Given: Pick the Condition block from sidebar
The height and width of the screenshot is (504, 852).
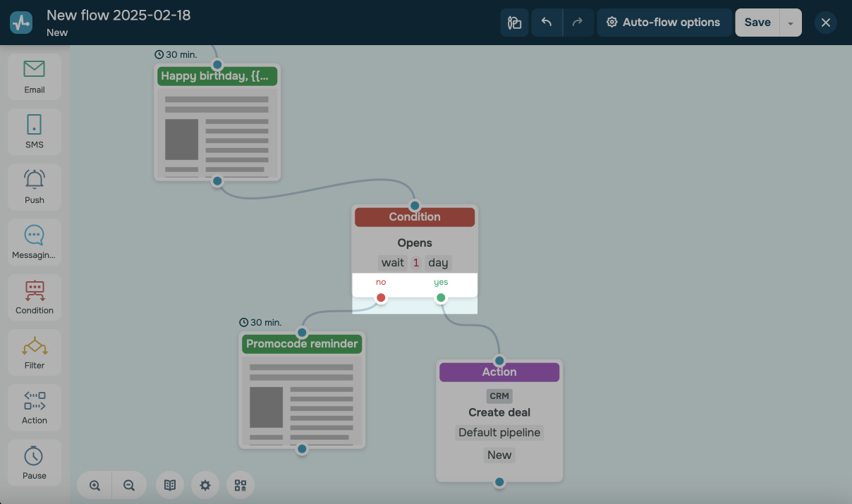Looking at the screenshot, I should click(34, 297).
